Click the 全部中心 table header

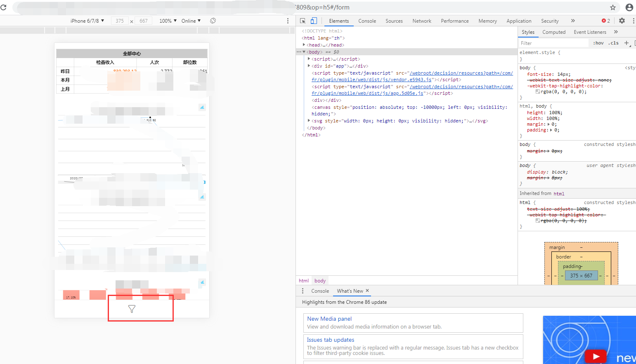(x=132, y=54)
